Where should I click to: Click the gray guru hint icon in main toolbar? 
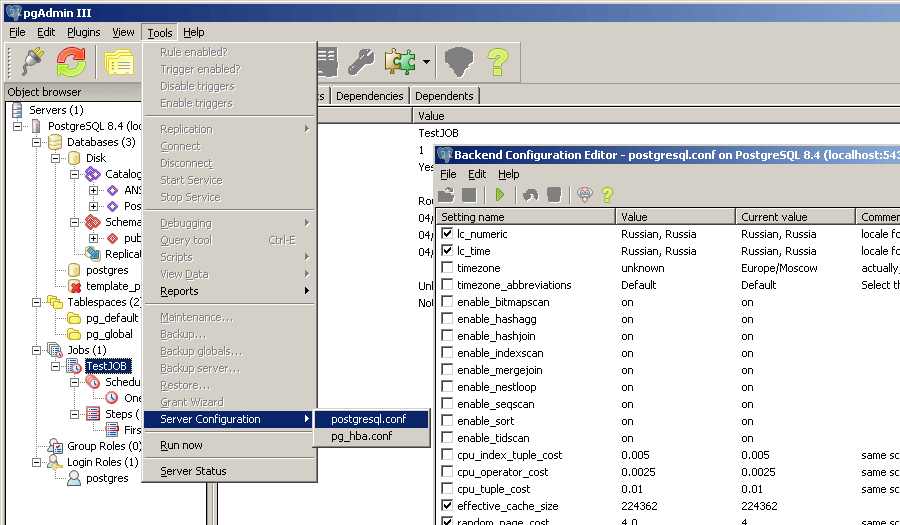click(459, 61)
